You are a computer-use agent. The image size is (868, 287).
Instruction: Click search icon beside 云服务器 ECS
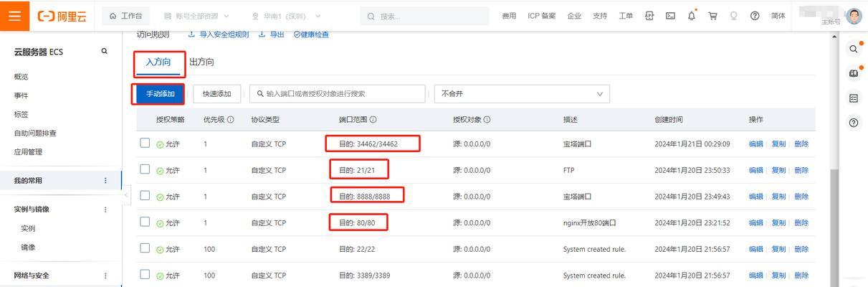point(105,52)
